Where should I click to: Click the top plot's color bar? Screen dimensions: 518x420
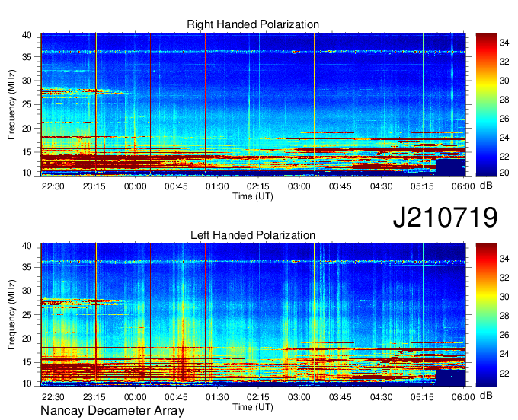pyautogui.click(x=486, y=104)
